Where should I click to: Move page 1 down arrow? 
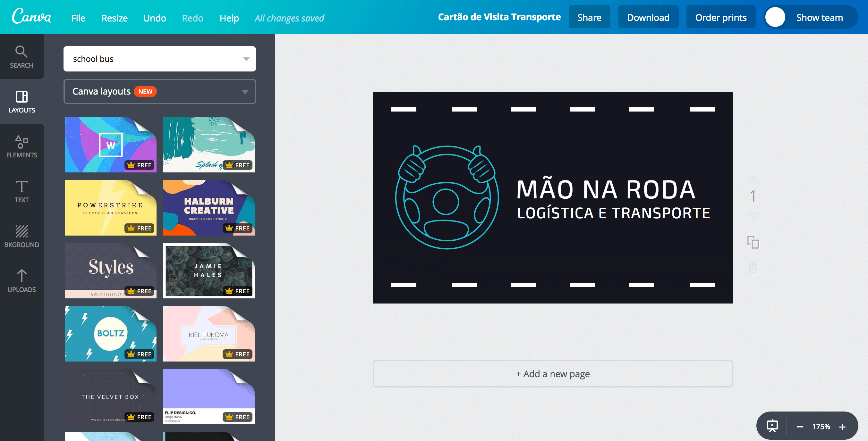click(x=753, y=216)
